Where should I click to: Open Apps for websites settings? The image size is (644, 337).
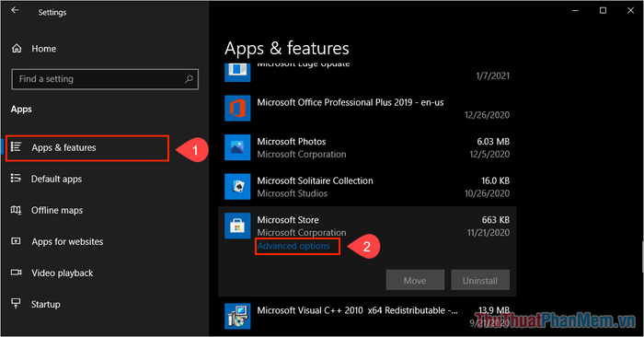(x=57, y=241)
